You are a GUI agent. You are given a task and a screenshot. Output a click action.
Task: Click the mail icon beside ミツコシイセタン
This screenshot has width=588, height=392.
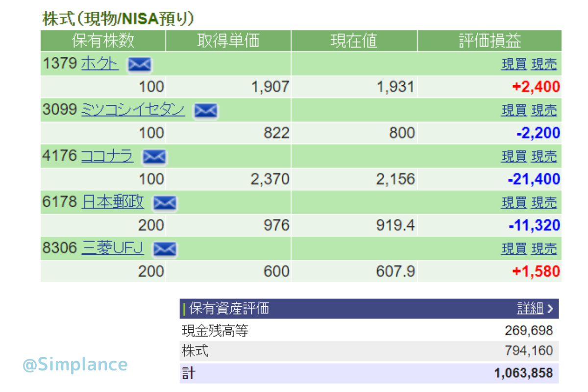[206, 111]
